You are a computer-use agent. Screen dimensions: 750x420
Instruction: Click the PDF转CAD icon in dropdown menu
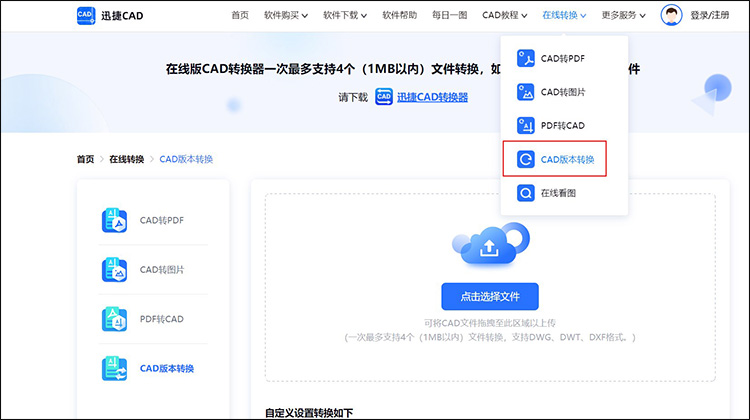526,126
